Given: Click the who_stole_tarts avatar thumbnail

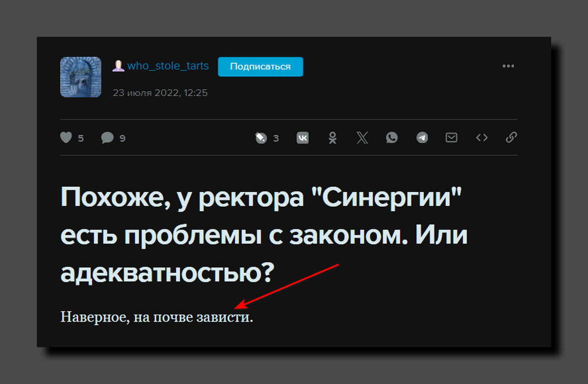Looking at the screenshot, I should pyautogui.click(x=80, y=77).
